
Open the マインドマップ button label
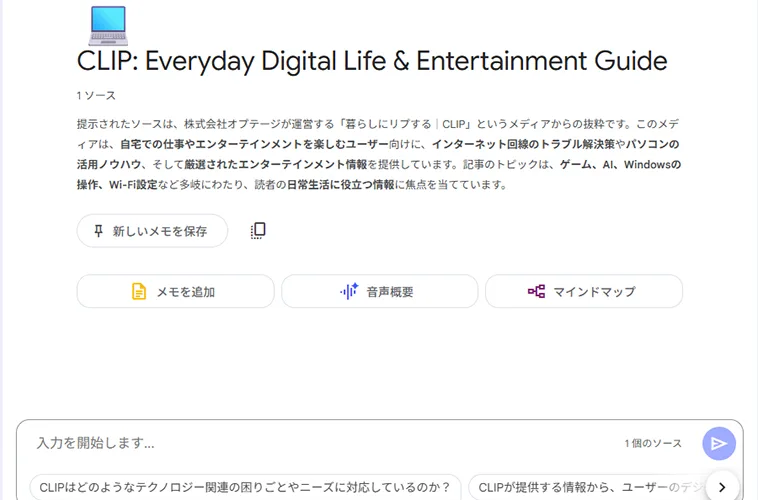tap(597, 292)
